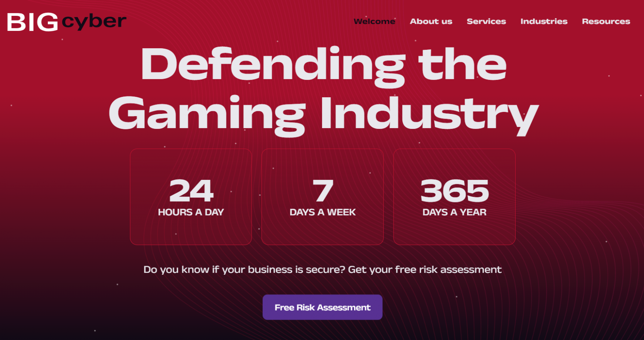
Task: Go to the About us page
Action: click(x=431, y=21)
